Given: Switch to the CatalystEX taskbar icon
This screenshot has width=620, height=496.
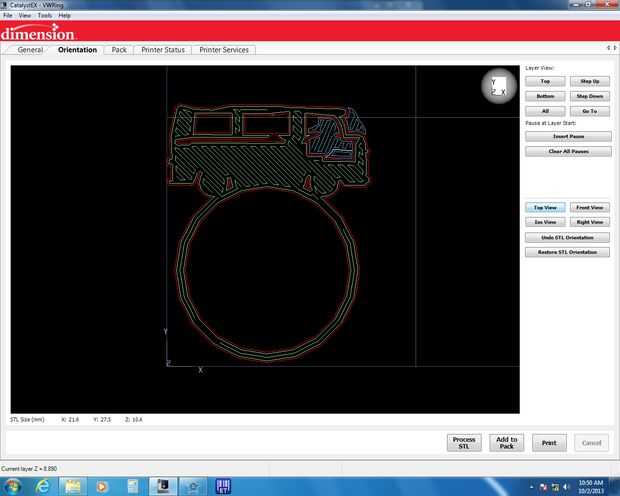Looking at the screenshot, I should 163,486.
